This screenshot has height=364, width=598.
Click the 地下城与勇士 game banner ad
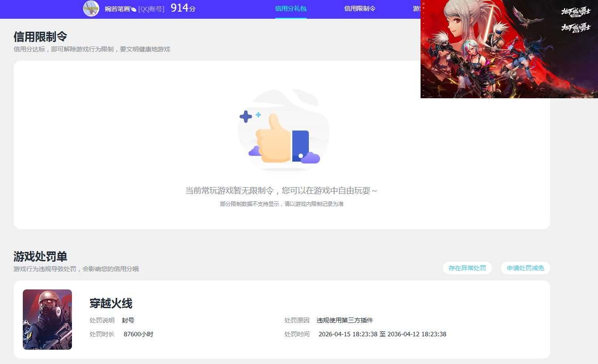tap(509, 49)
